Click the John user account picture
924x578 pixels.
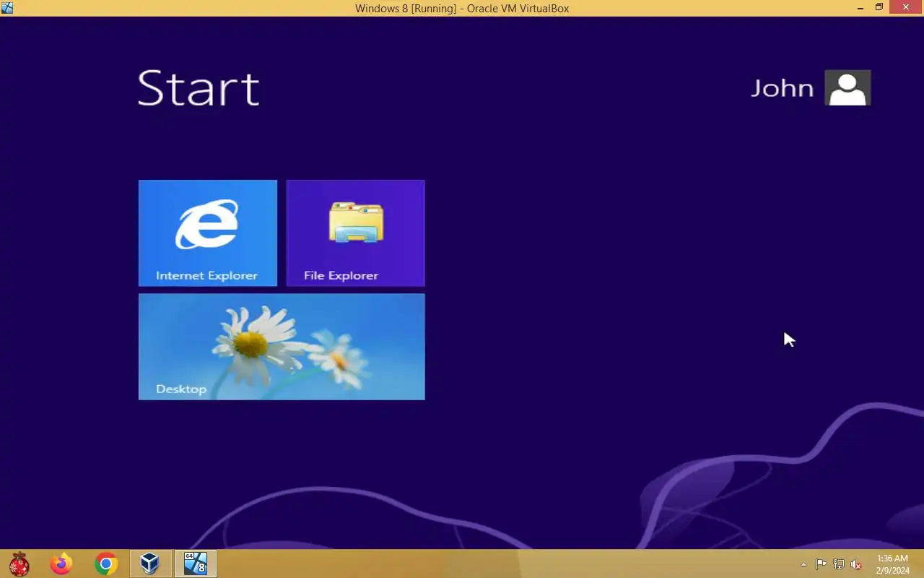click(x=848, y=87)
